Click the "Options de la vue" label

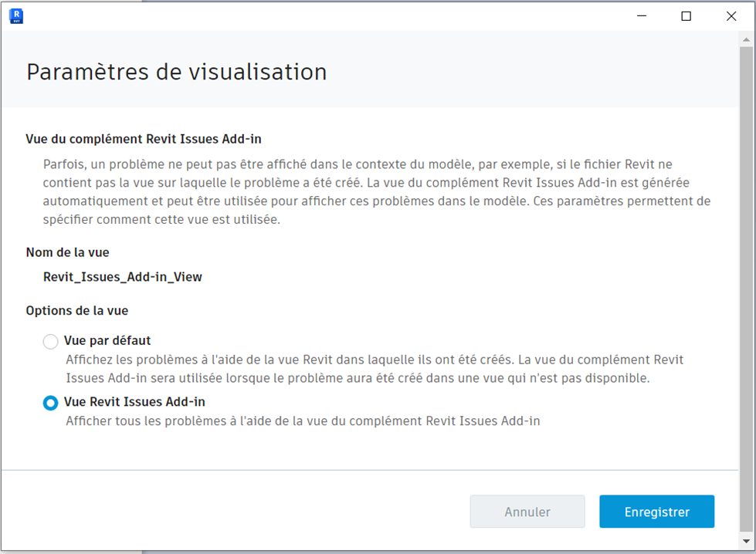click(77, 311)
